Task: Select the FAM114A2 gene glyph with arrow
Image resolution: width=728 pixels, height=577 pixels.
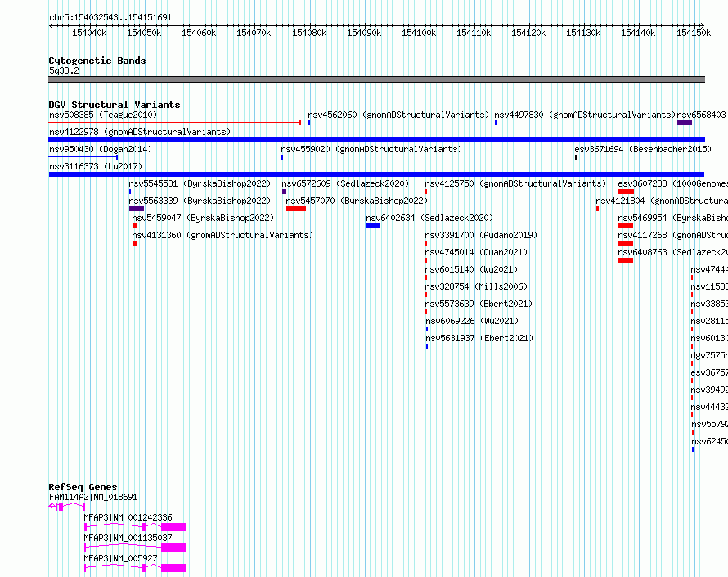Action: tap(67, 507)
